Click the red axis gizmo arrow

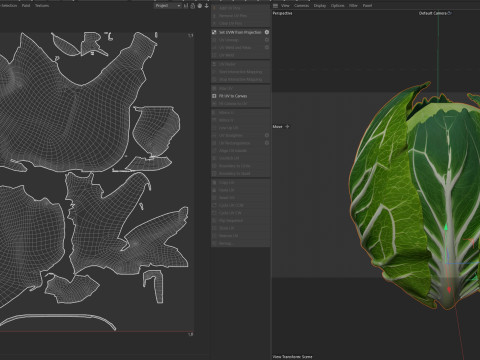coord(449,290)
